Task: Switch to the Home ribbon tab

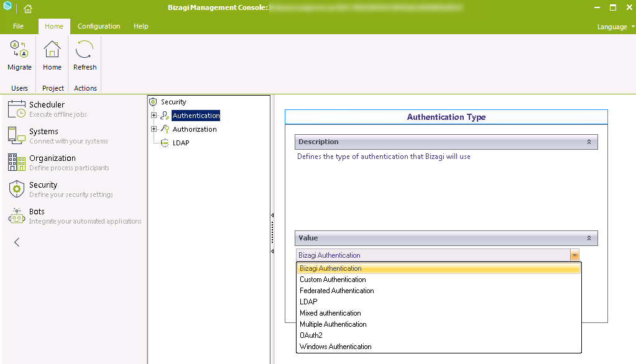Action: tap(54, 26)
